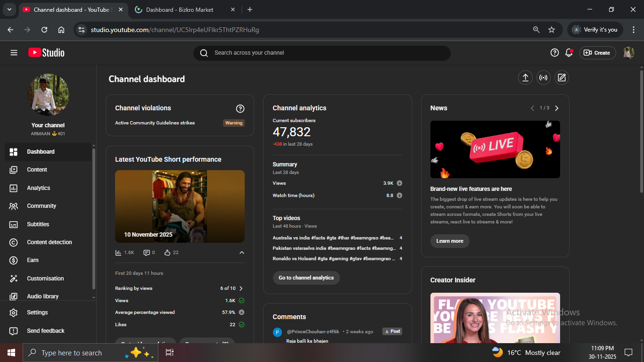Open the latest Short video thumbnail

(x=180, y=206)
